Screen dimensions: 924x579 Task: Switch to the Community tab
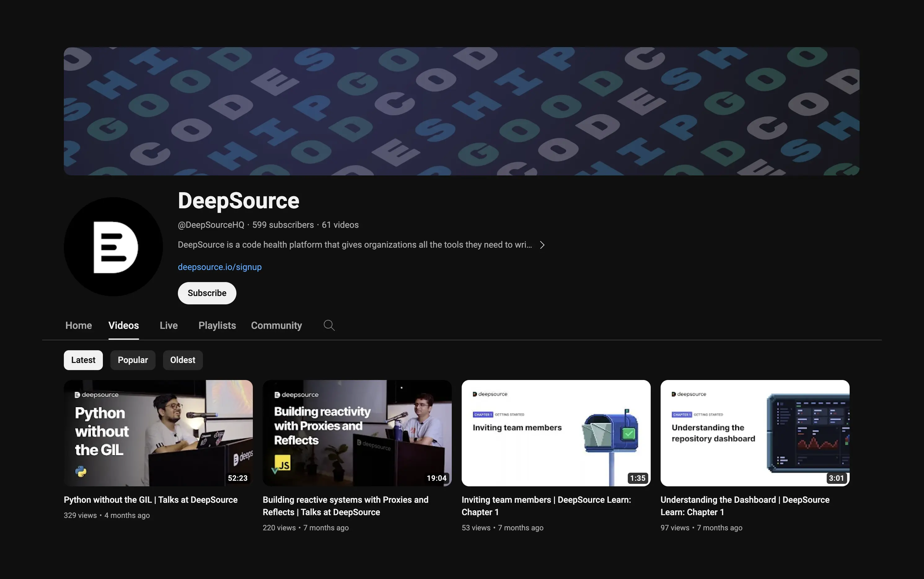276,325
